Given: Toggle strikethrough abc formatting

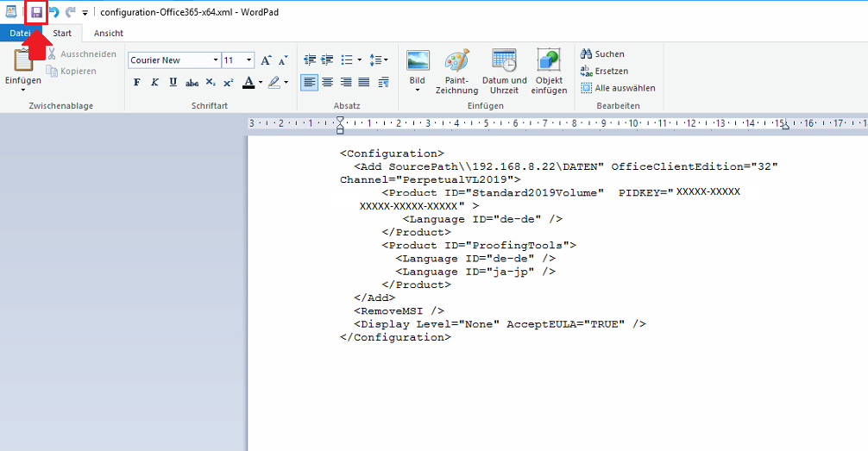Looking at the screenshot, I should coord(192,83).
